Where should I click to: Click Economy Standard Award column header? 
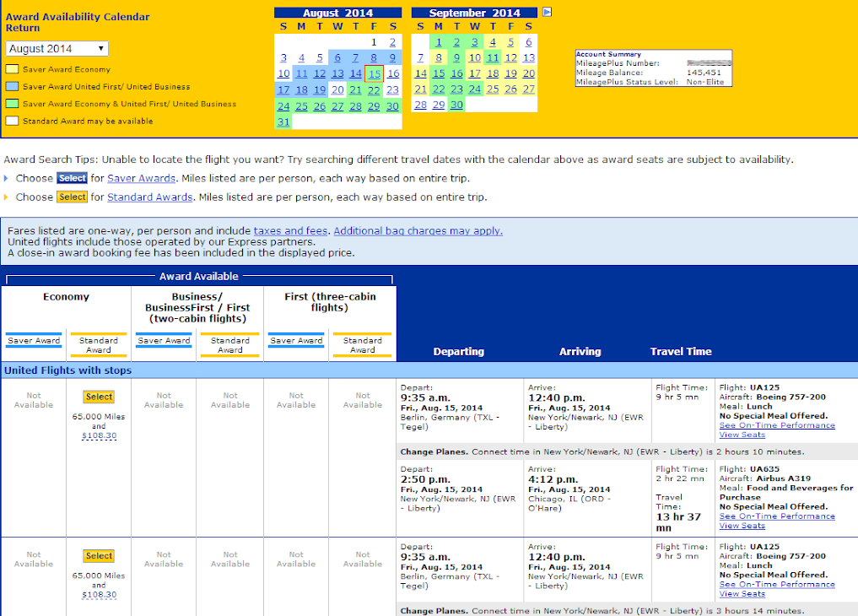click(99, 345)
